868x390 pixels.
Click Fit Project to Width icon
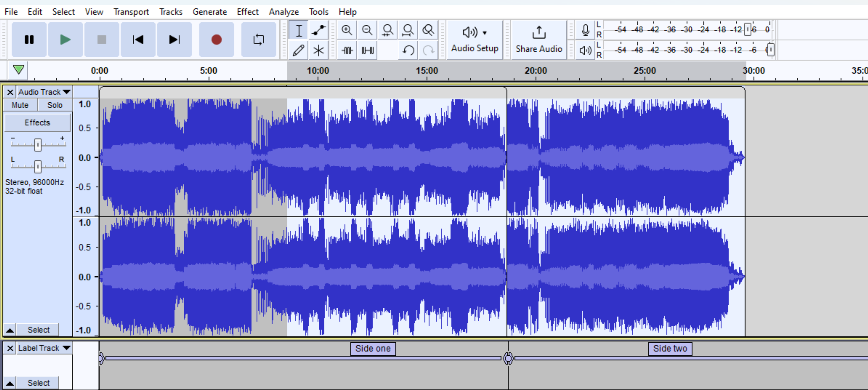(x=408, y=30)
